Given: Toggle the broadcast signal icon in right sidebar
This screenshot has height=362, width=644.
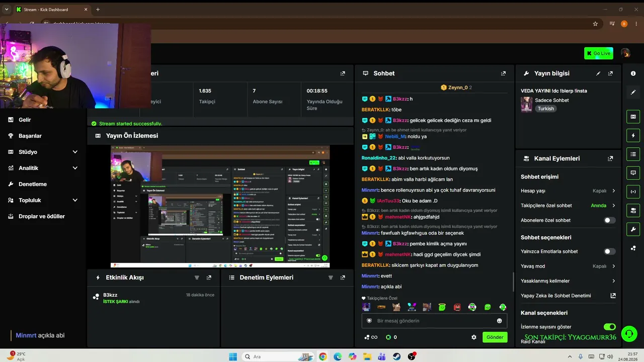Looking at the screenshot, I should [633, 191].
